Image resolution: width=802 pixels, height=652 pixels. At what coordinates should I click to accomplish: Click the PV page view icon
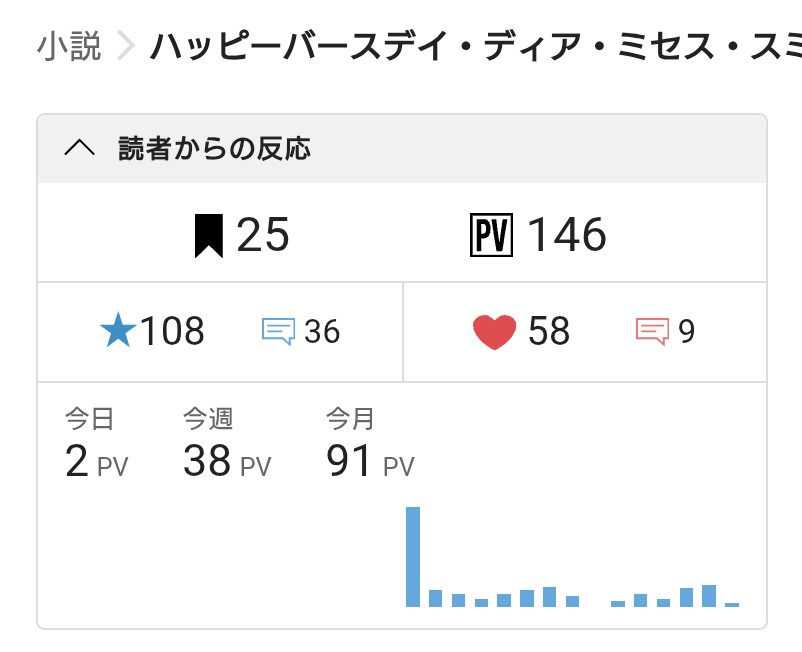pos(490,236)
